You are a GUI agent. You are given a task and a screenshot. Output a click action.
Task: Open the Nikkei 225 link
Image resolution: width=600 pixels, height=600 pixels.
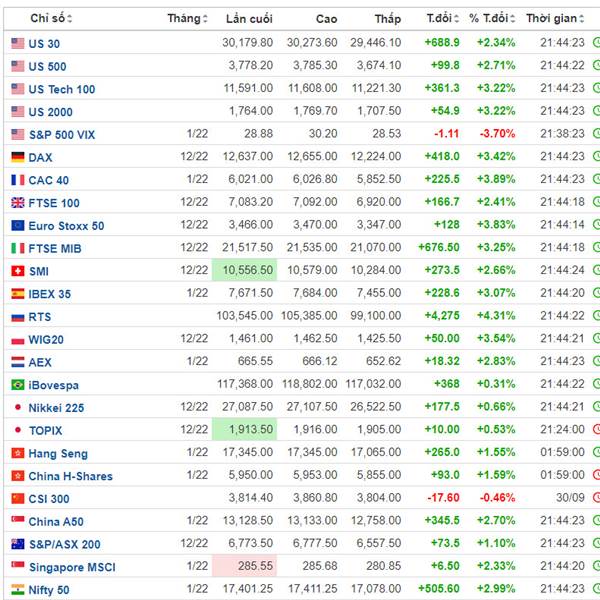point(56,408)
